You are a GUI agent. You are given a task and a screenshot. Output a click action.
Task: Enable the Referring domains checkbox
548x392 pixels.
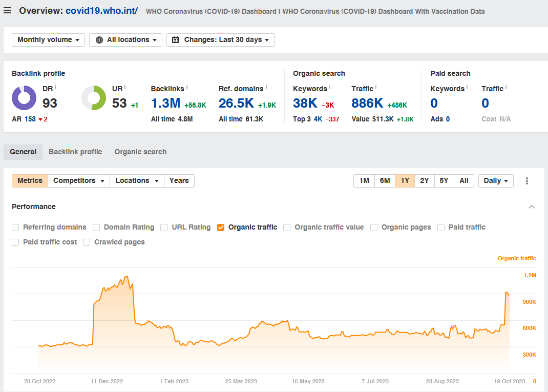pos(15,228)
